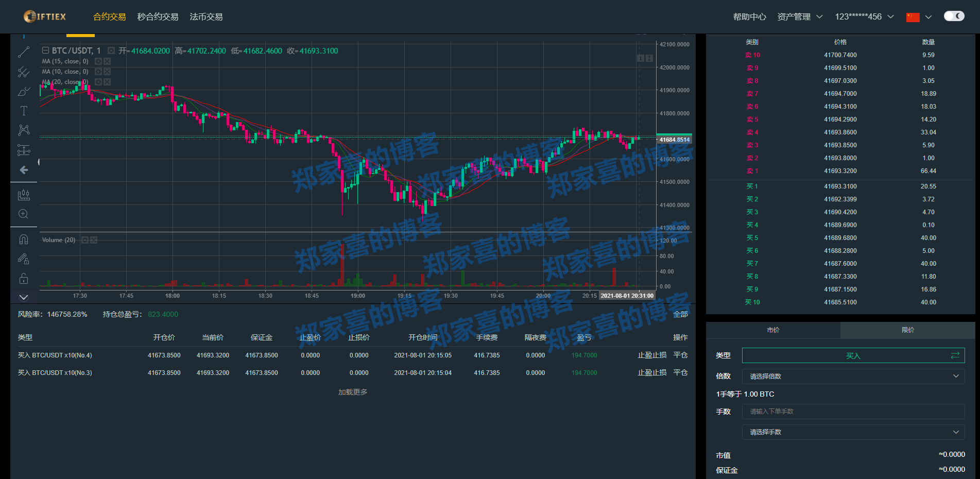The image size is (980, 479).
Task: Click the China flag language icon
Action: coord(913,17)
